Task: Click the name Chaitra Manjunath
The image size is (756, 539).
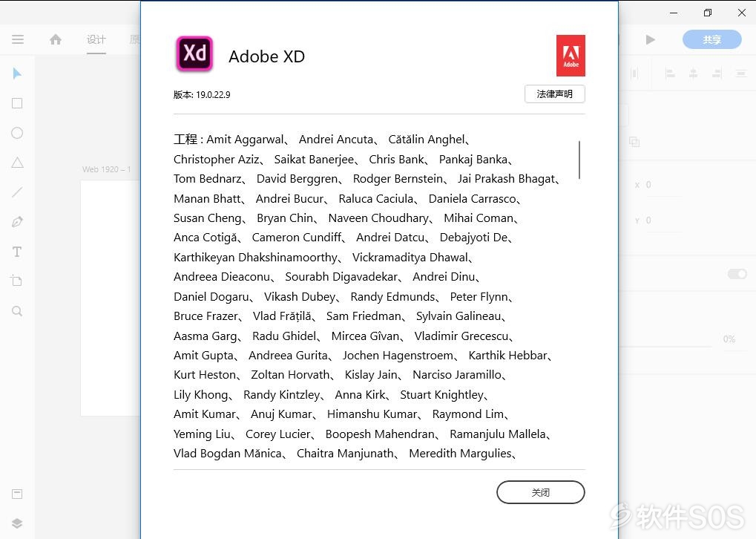Action: tap(345, 454)
